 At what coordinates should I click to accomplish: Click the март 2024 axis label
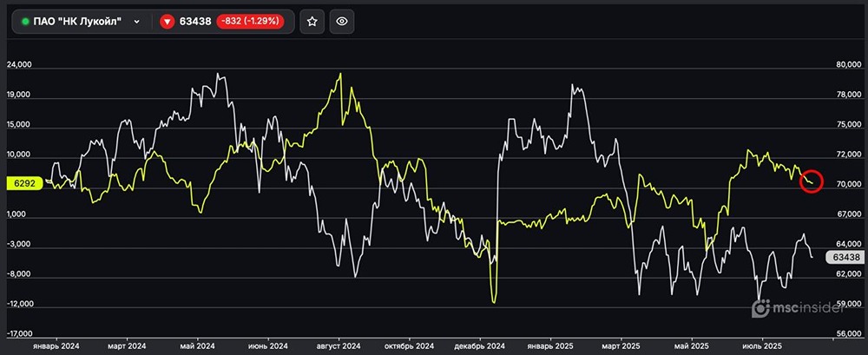(128, 345)
